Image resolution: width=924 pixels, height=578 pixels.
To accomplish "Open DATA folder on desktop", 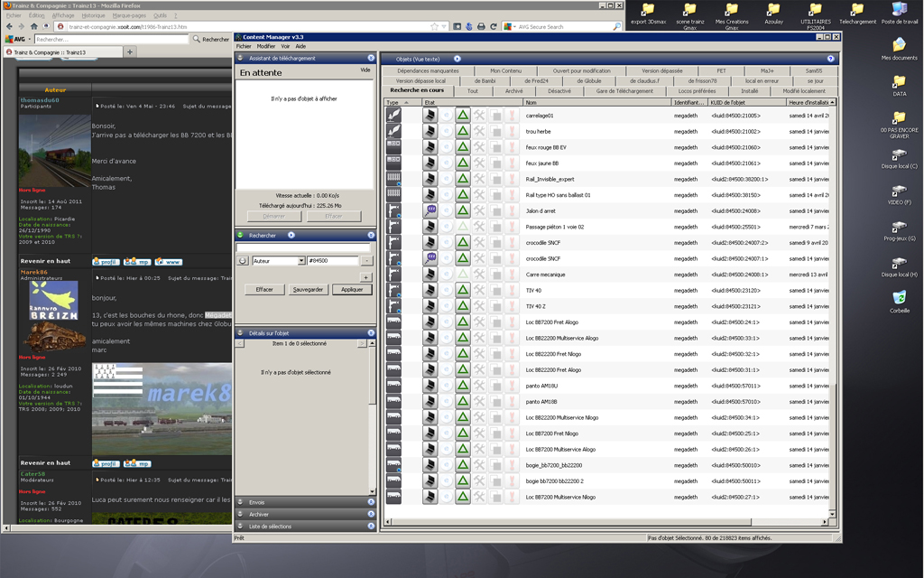I will pos(900,84).
